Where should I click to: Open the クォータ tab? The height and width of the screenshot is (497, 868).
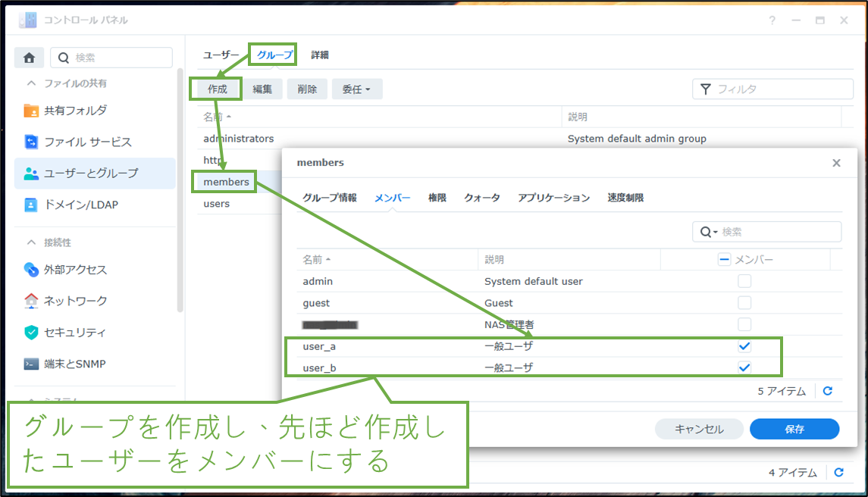pyautogui.click(x=482, y=198)
